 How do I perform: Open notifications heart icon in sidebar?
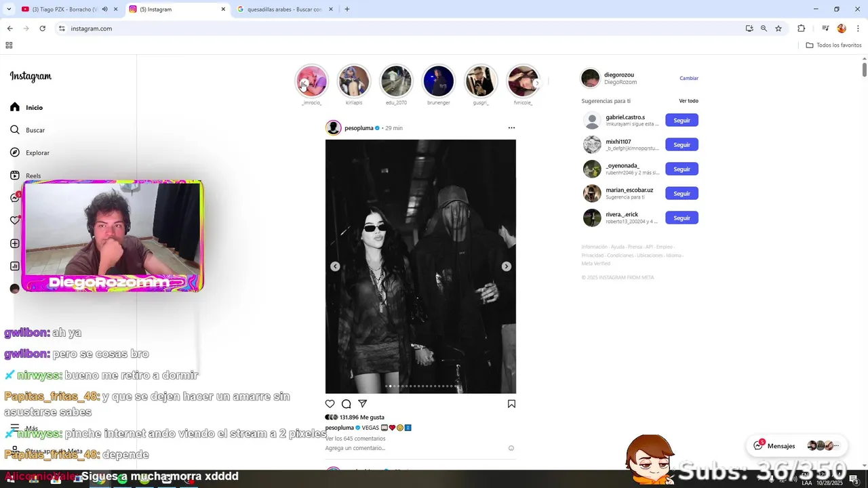click(15, 220)
